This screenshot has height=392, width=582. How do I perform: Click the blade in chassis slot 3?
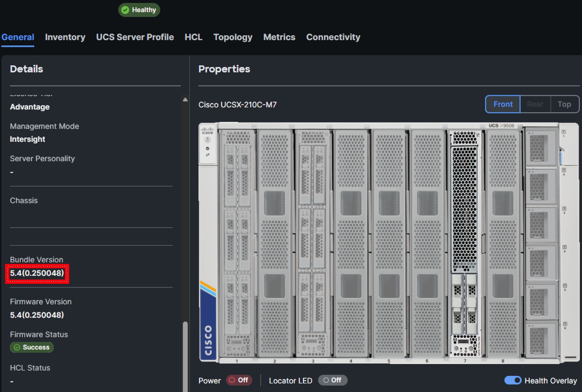[313, 242]
